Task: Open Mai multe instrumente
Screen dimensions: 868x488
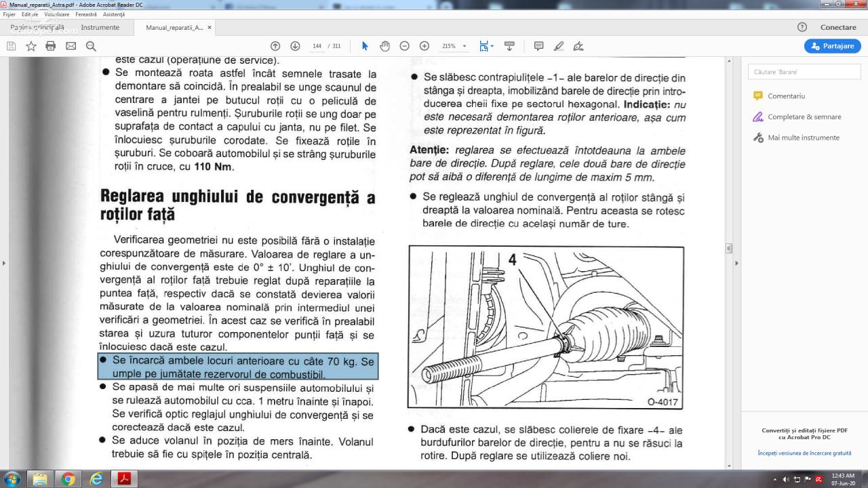Action: [x=796, y=138]
